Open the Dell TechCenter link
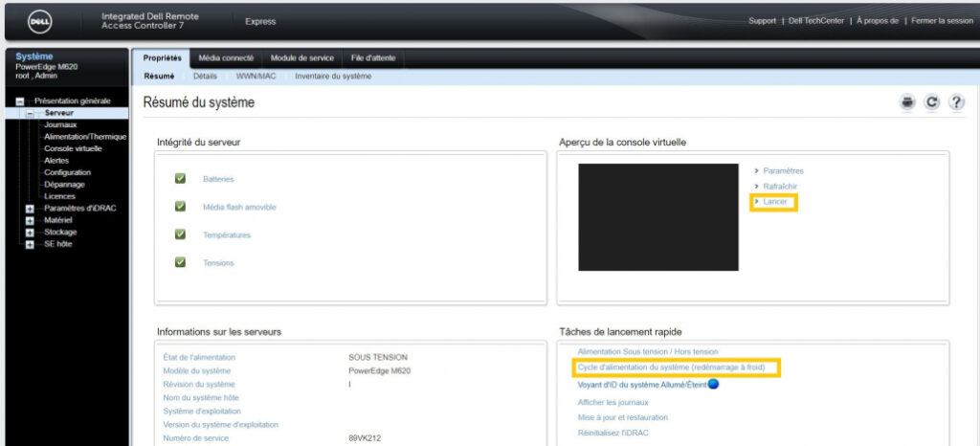The width and height of the screenshot is (980, 446). click(x=816, y=21)
